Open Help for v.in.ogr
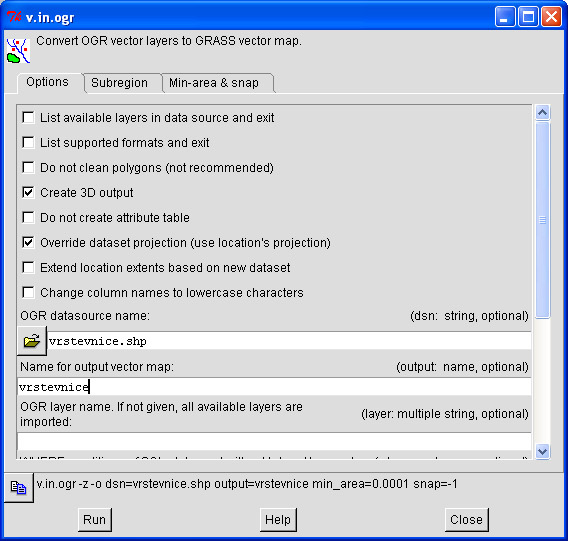568x541 pixels. [278, 520]
